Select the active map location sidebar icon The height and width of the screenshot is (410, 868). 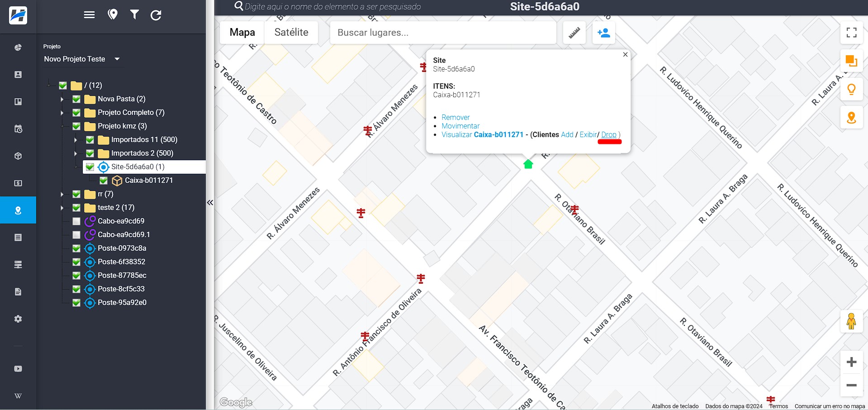18,210
